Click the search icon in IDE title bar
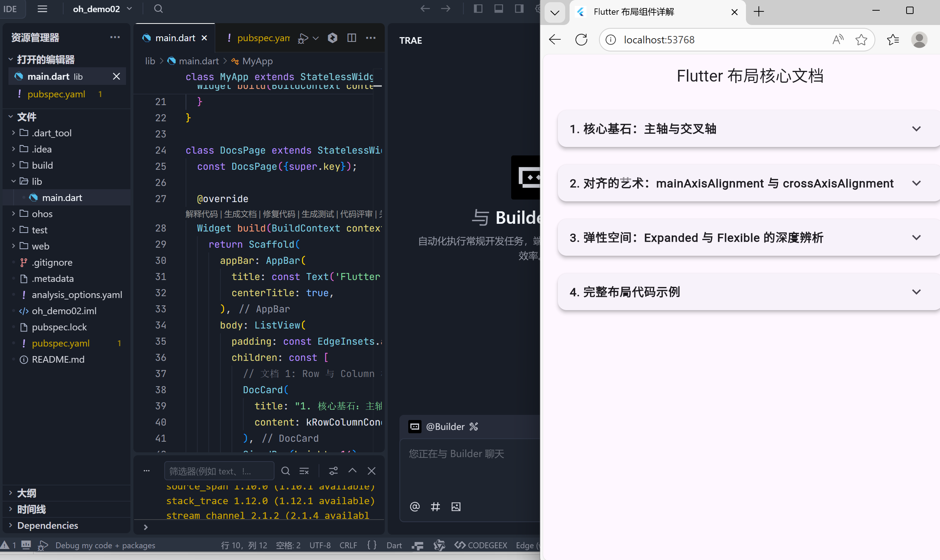This screenshot has width=940, height=560. 158,9
